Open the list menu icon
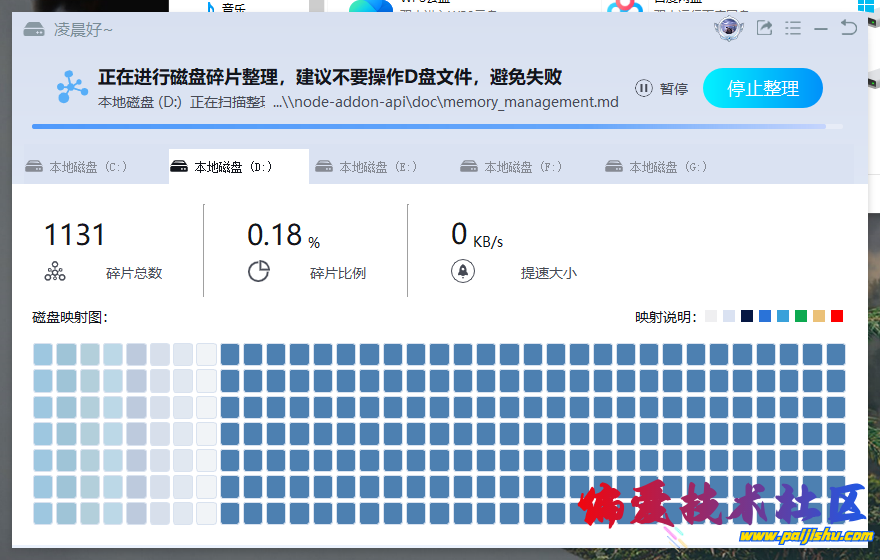This screenshot has height=560, width=880. [793, 28]
